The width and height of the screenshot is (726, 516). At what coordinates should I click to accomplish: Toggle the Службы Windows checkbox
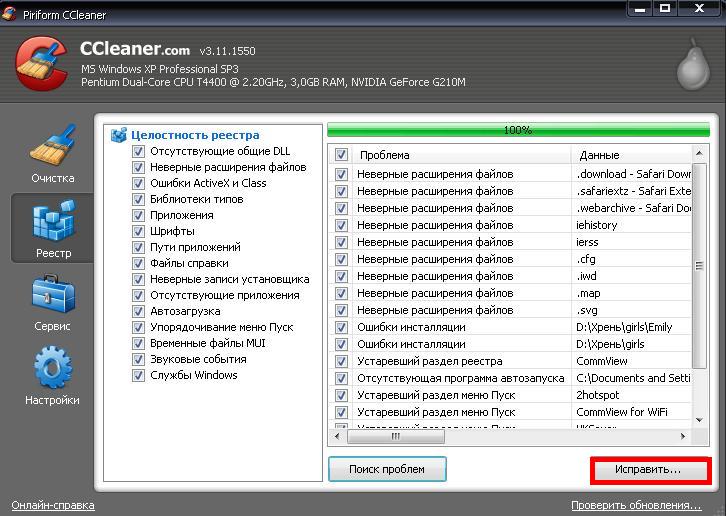[x=139, y=376]
